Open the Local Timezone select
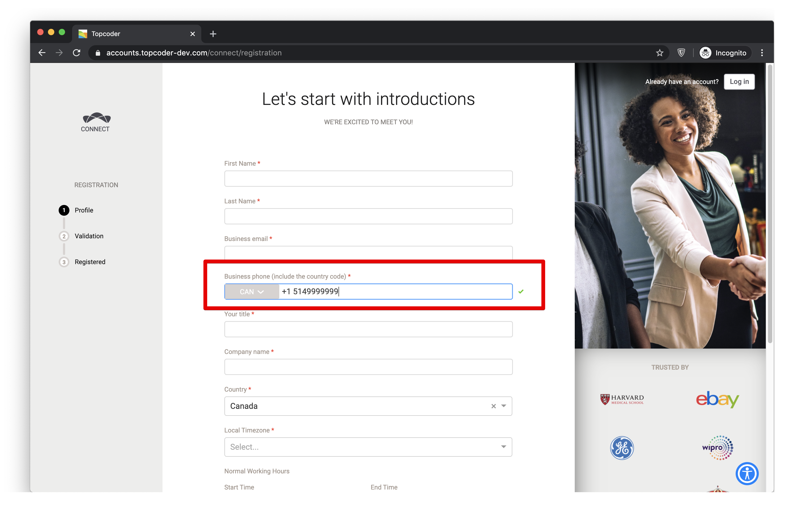 tap(368, 447)
